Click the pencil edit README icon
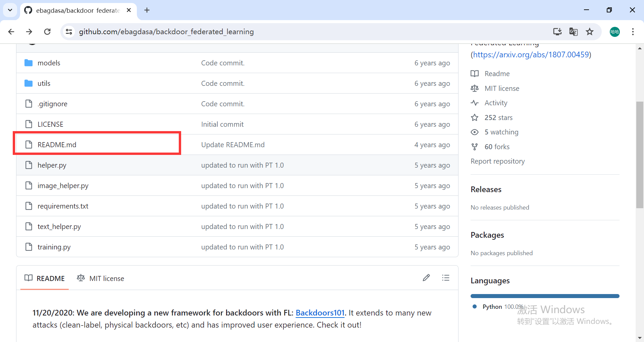The height and width of the screenshot is (342, 644). [426, 278]
